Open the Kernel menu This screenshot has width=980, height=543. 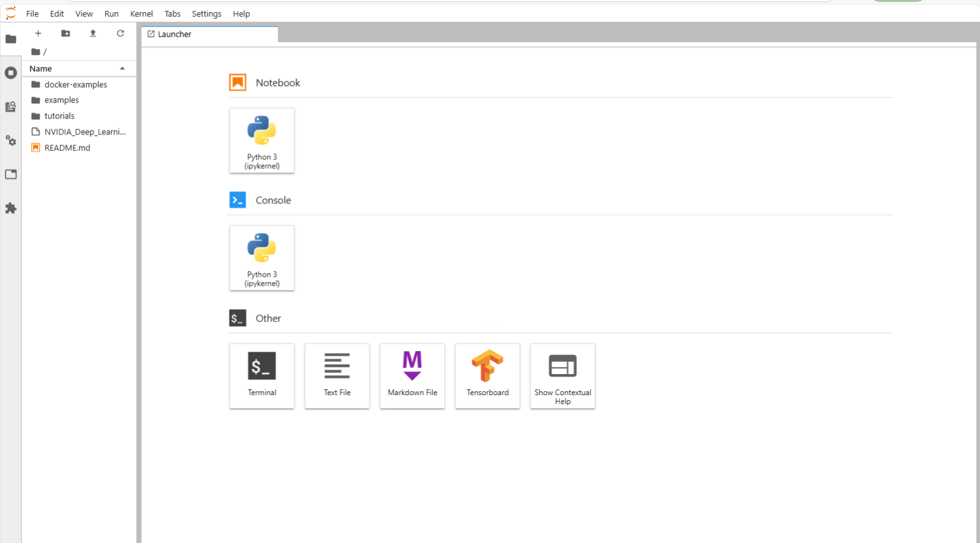coord(141,13)
